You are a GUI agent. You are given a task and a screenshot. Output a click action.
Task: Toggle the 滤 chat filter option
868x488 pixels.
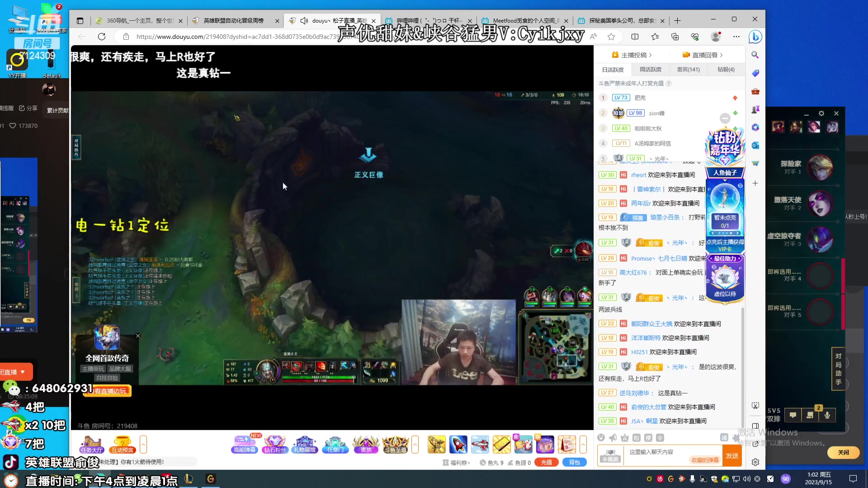point(724,437)
